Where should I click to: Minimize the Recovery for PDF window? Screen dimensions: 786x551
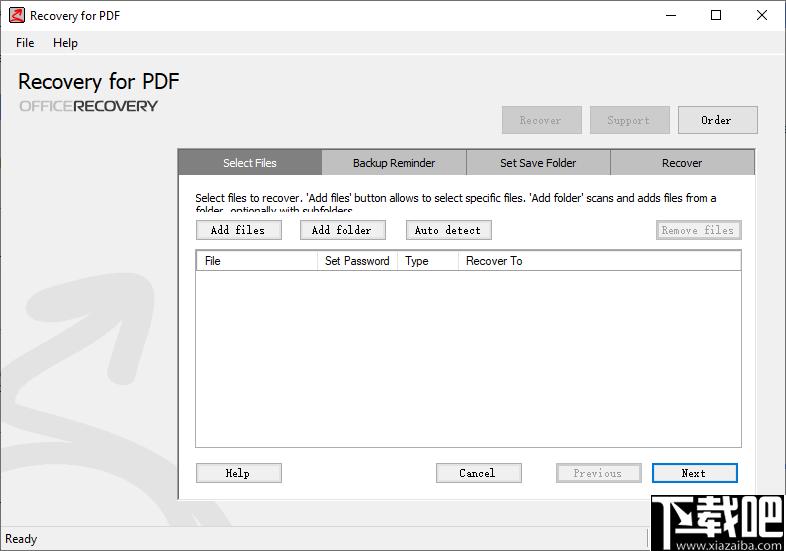pyautogui.click(x=671, y=16)
